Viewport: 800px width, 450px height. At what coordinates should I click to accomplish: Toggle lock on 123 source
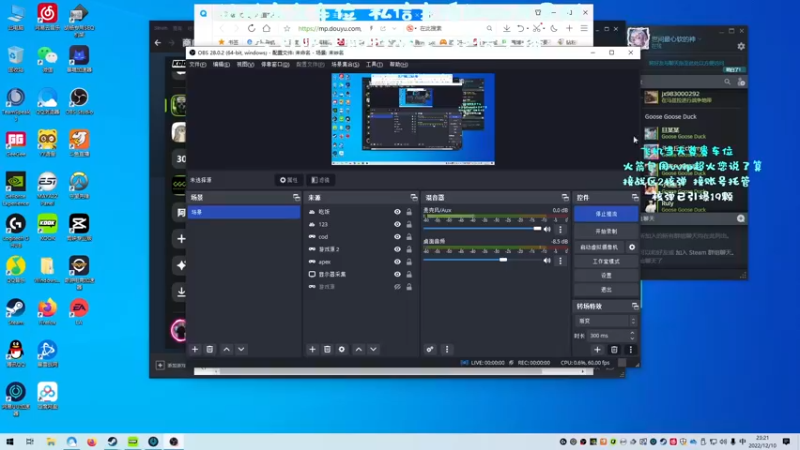coord(409,224)
